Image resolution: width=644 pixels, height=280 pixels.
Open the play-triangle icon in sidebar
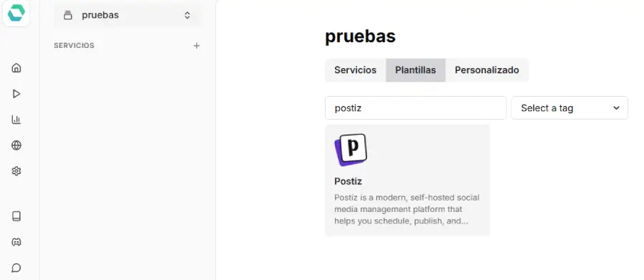(x=16, y=94)
